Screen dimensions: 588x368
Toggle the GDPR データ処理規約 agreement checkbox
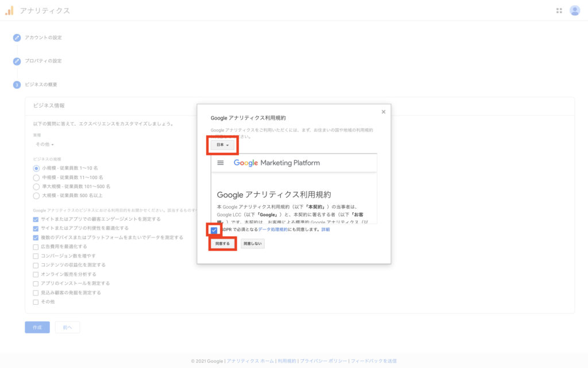pos(214,230)
